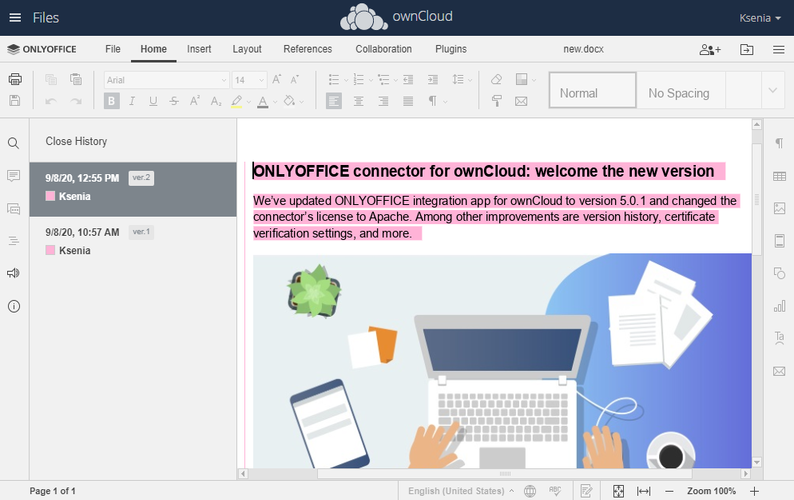Screen dimensions: 794x500
Task: Open the feedback megaphone icon
Action: 14,273
